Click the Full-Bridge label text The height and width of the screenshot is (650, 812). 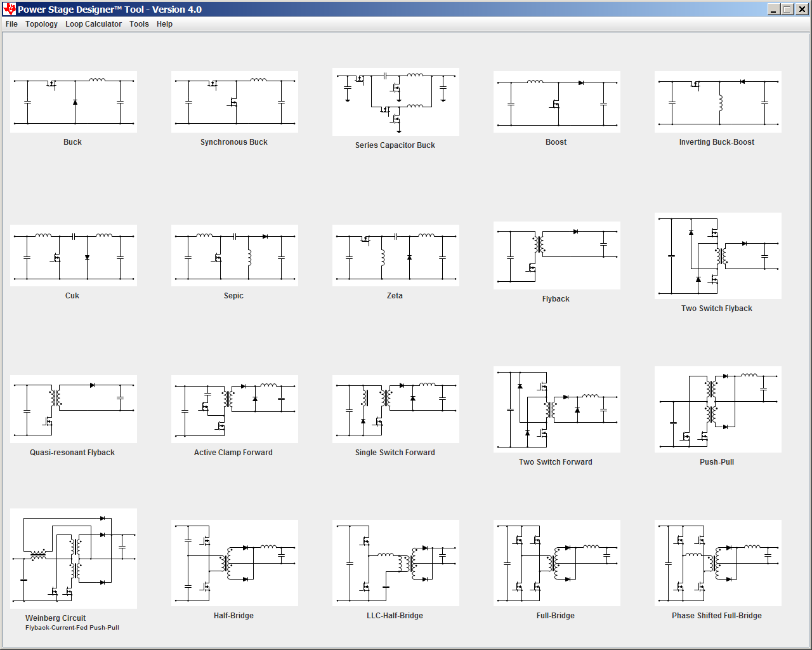(556, 616)
